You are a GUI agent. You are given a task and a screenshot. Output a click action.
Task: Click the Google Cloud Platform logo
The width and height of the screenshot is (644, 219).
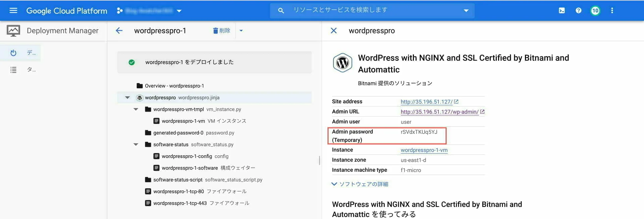click(x=67, y=11)
